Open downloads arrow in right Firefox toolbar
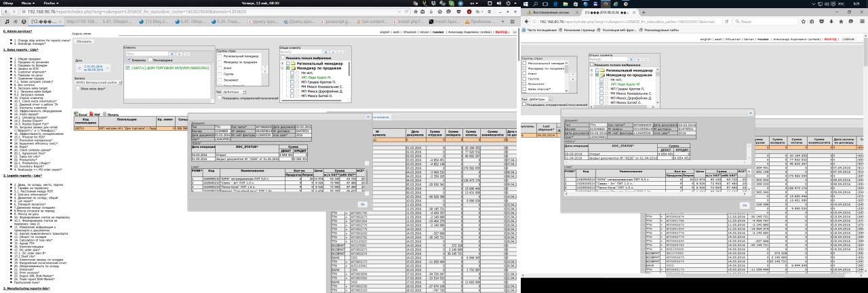This screenshot has height=293, width=868. [x=831, y=21]
